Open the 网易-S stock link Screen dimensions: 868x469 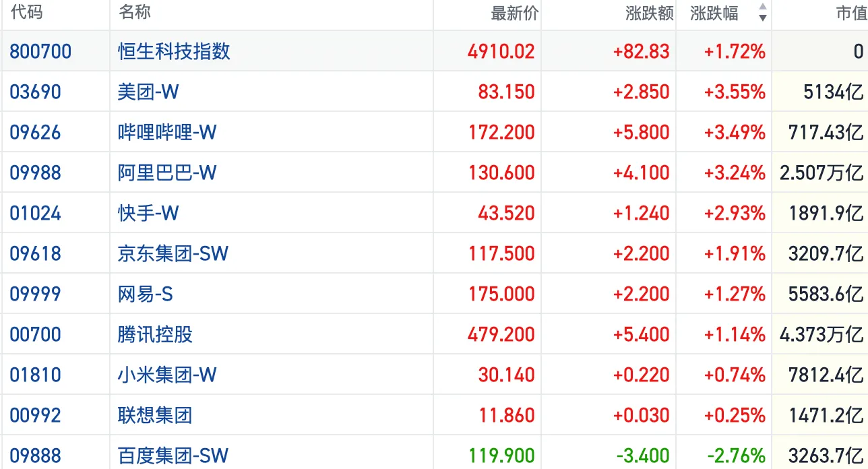146,294
